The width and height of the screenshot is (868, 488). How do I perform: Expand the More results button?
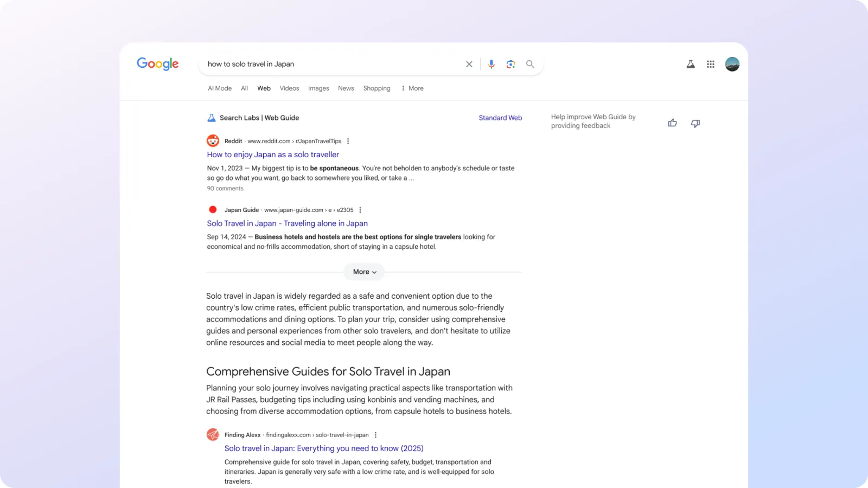click(364, 272)
